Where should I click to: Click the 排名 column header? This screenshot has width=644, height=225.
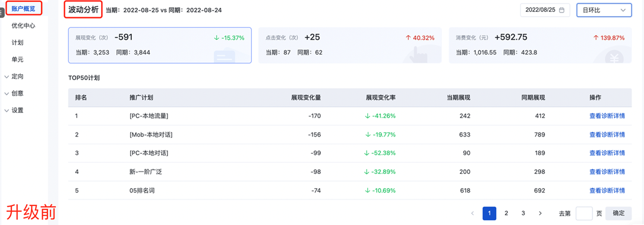81,97
